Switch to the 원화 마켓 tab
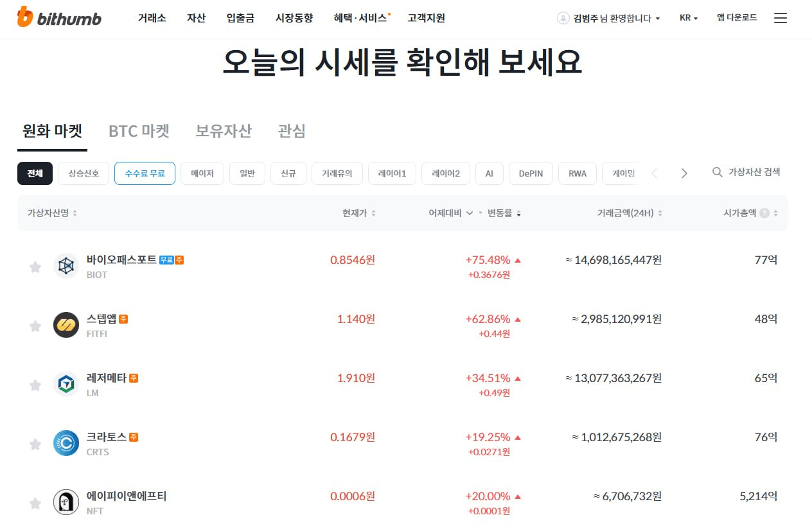This screenshot has width=812, height=531. click(x=52, y=131)
